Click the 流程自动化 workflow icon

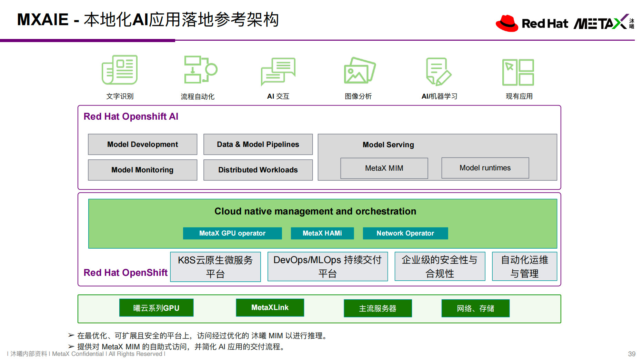[x=201, y=70]
